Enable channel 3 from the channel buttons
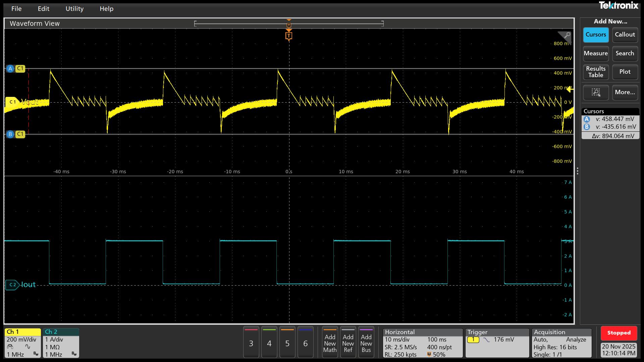Image resolution: width=644 pixels, height=362 pixels. 251,343
